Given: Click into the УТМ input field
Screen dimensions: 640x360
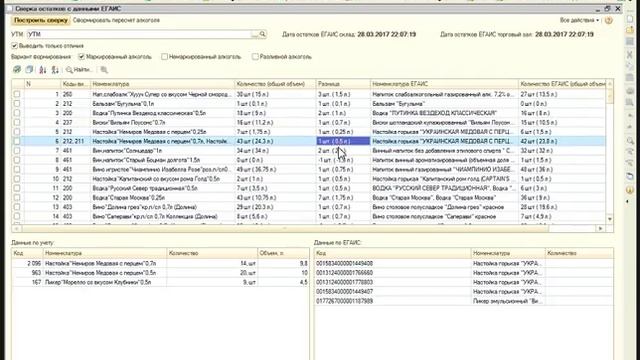Looking at the screenshot, I should pos(139,35).
